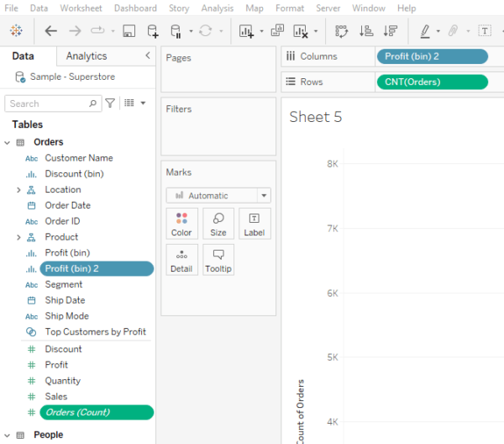Select the CNT(Orders) pill on Rows
Viewport: 504px width, 444px height.
pyautogui.click(x=432, y=82)
